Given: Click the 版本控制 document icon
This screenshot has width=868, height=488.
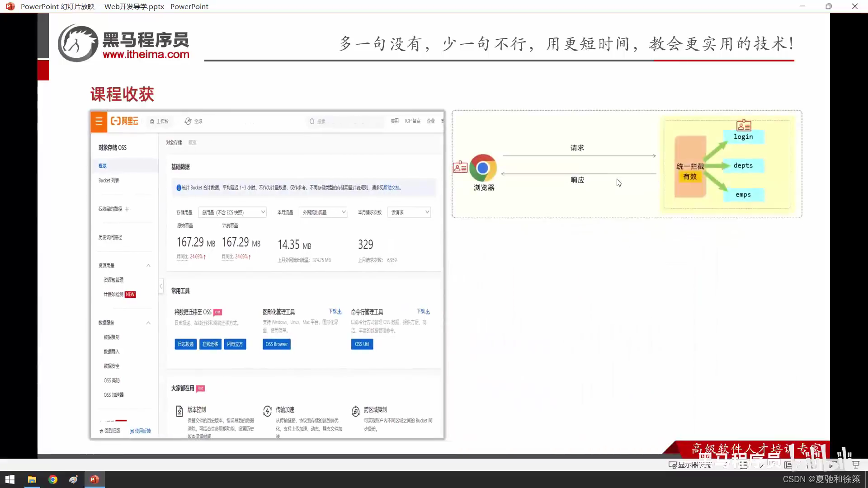Looking at the screenshot, I should (179, 411).
